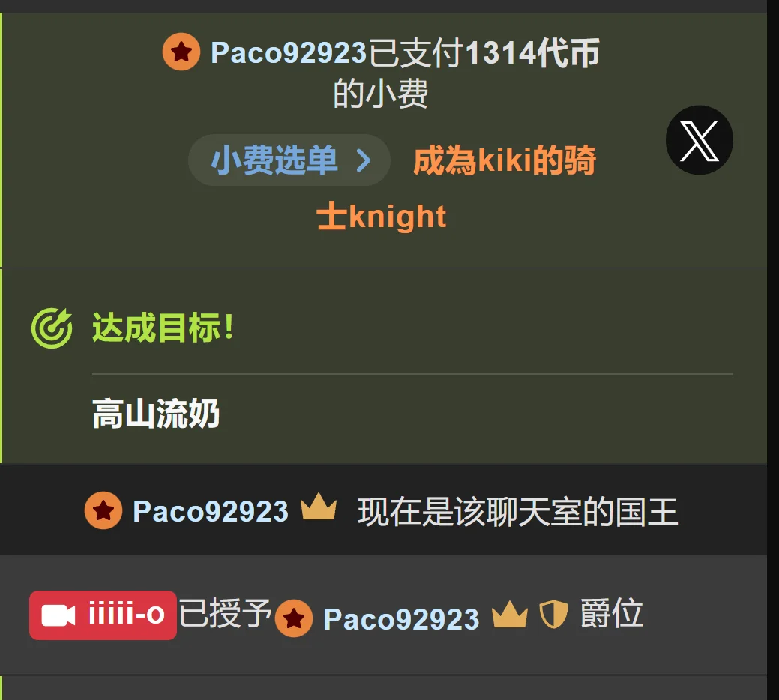Click the 1314代币 tip amount text
Screen dimensions: 779x700
(x=532, y=52)
